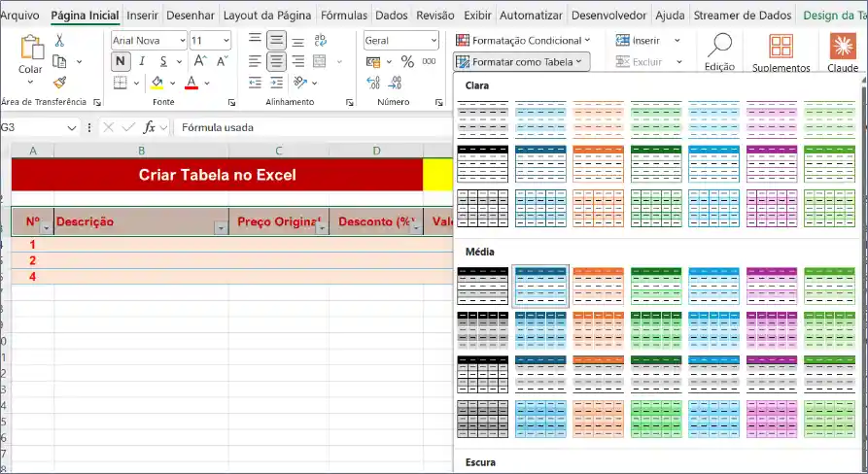Toggle Italic formatting
The width and height of the screenshot is (868, 474).
[142, 61]
